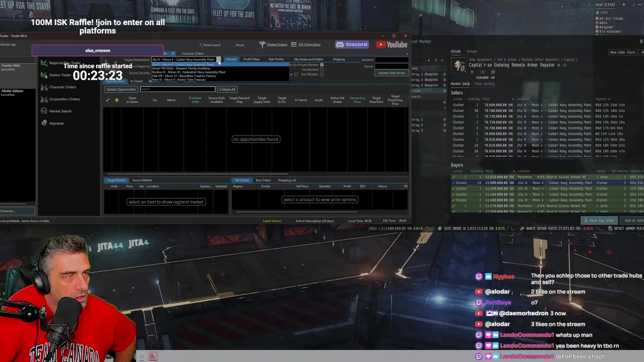This screenshot has height=362, width=644.
Task: Click the checkmark column header icon
Action: [x=108, y=100]
